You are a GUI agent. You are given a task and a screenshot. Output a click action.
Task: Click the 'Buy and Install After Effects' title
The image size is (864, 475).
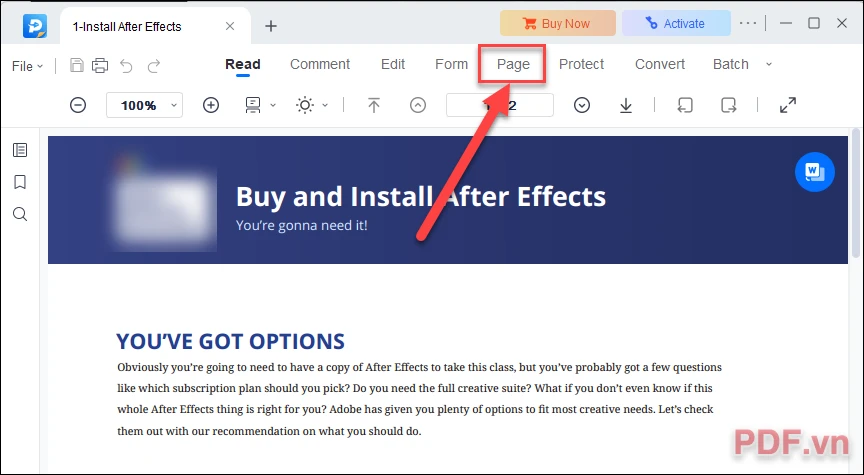(x=421, y=197)
